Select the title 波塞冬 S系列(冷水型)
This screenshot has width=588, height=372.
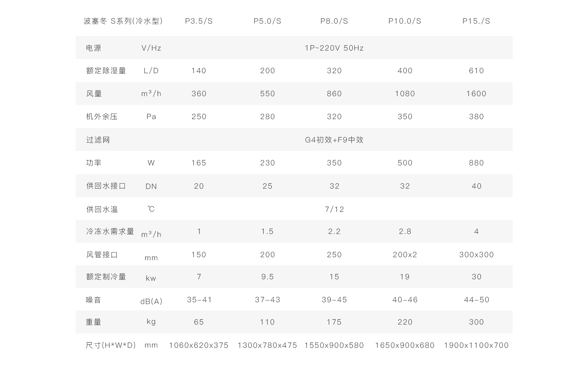tap(123, 21)
